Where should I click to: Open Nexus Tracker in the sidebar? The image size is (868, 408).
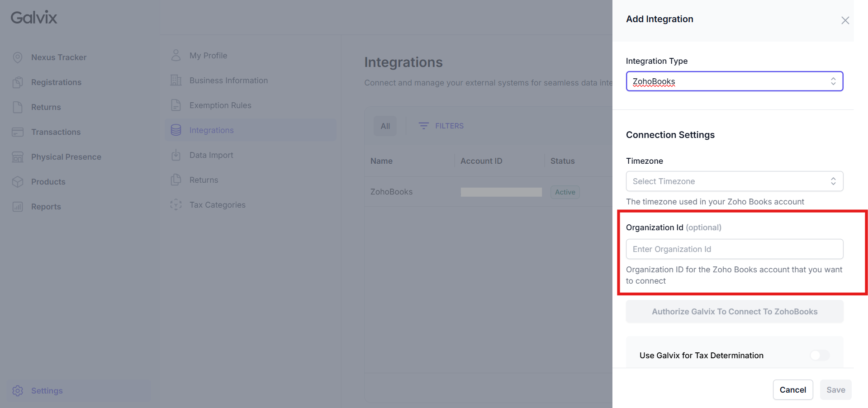pos(59,57)
